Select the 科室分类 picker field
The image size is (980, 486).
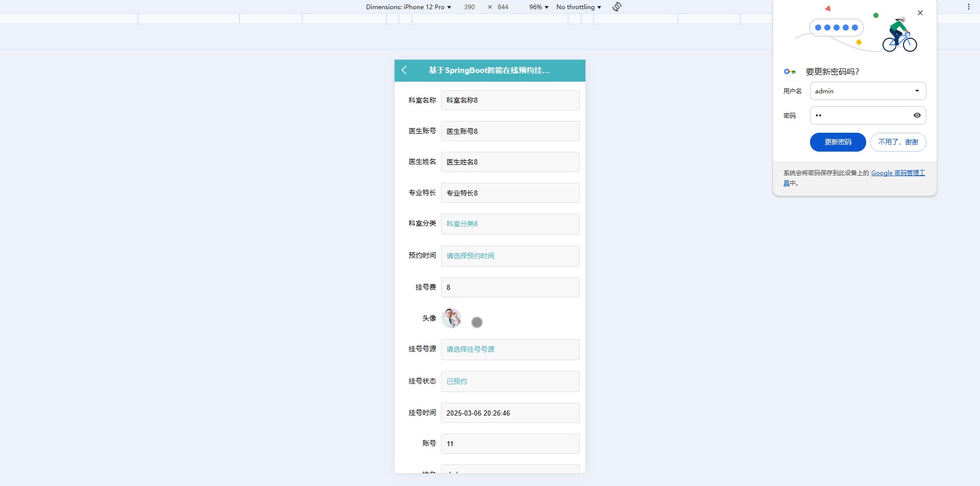510,224
